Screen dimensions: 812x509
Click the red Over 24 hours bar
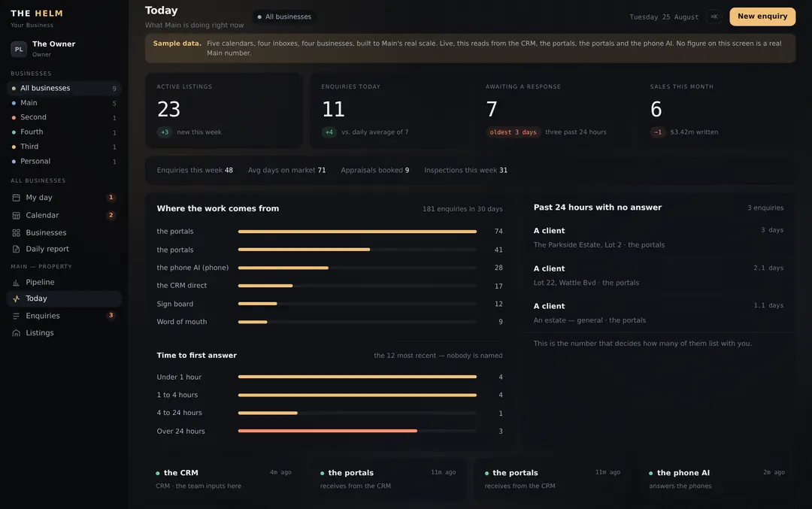pos(327,431)
